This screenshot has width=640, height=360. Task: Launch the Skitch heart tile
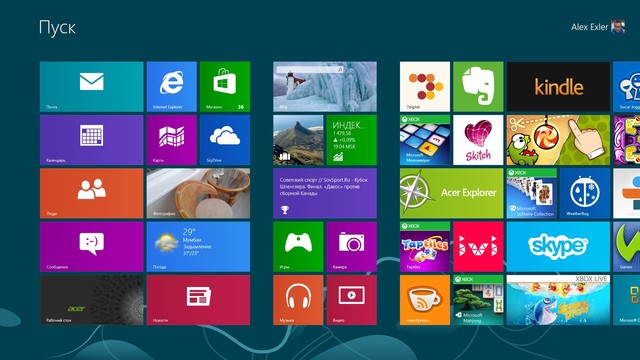pos(478,140)
